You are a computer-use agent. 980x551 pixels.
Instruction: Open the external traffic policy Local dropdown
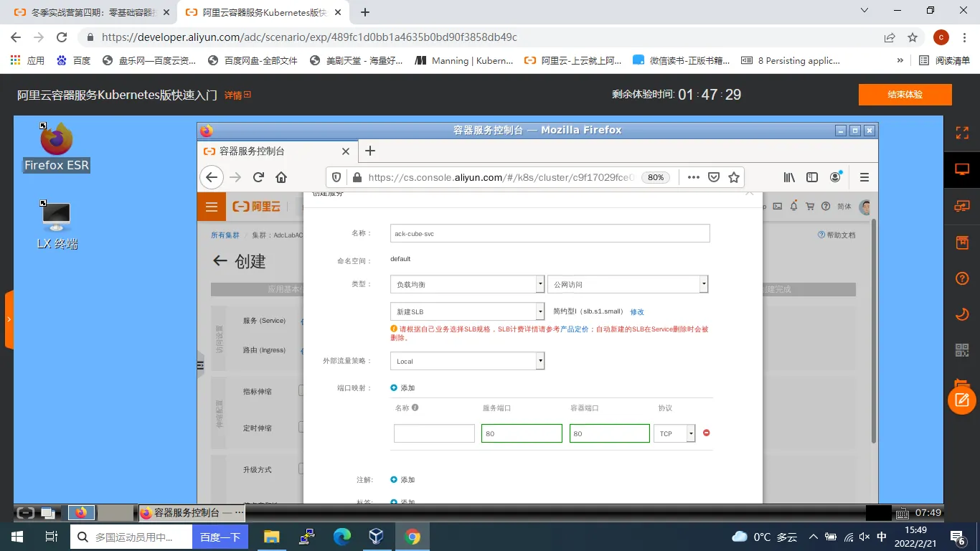tap(467, 361)
